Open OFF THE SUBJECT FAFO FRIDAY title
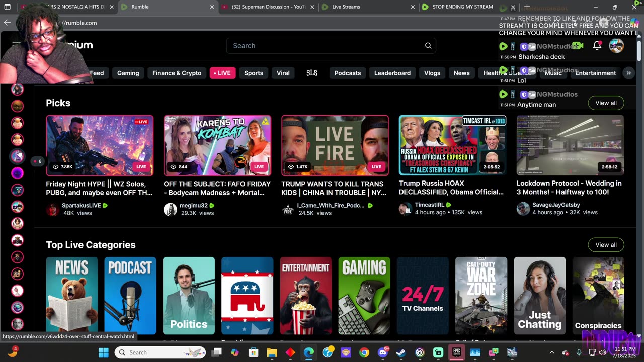 pyautogui.click(x=217, y=188)
